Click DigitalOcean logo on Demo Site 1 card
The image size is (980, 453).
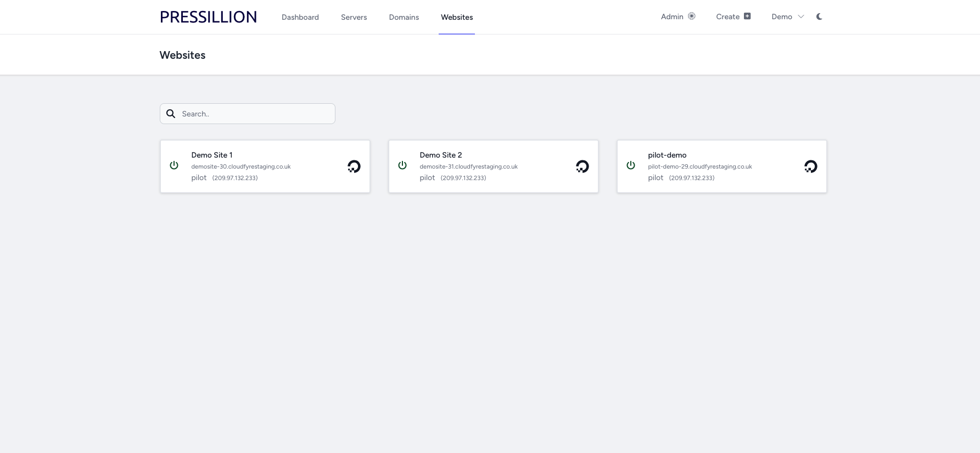[x=354, y=166]
